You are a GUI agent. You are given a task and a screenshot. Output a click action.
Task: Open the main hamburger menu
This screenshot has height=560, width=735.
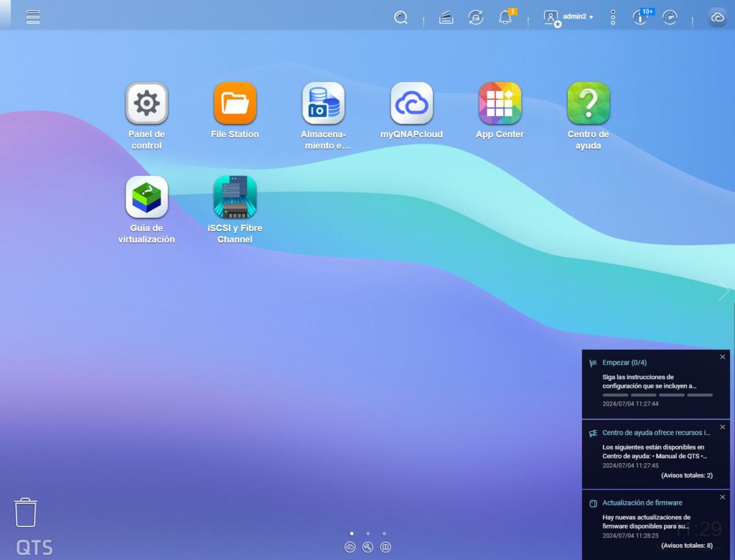pos(33,17)
